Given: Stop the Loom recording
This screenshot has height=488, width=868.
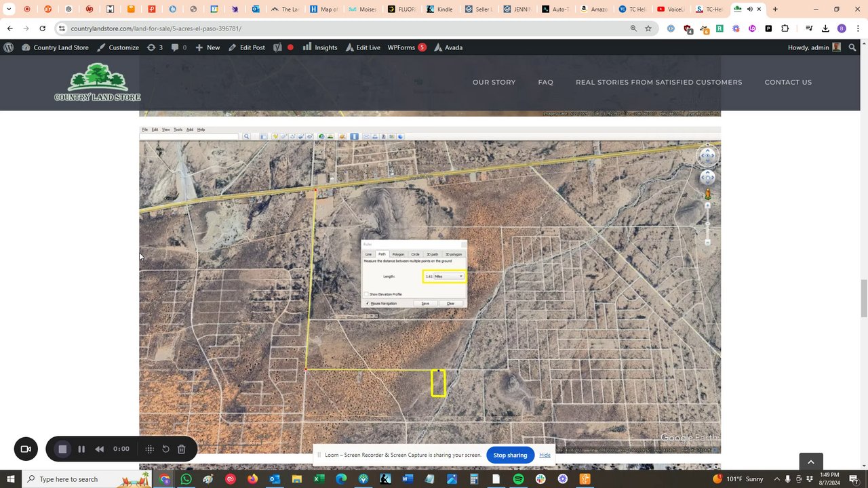Looking at the screenshot, I should point(62,449).
